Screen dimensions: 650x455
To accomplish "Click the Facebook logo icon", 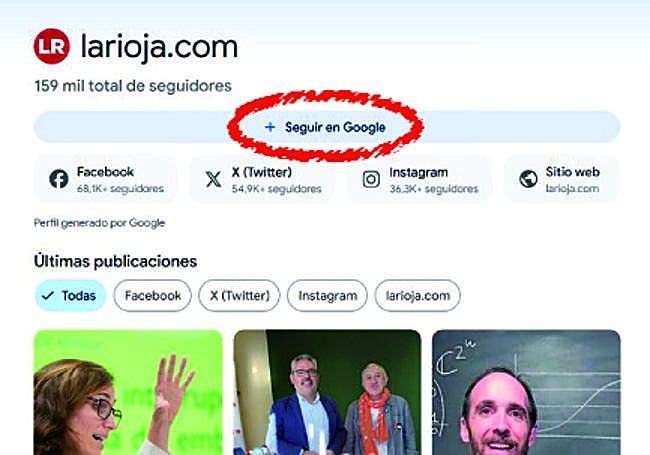I will pyautogui.click(x=59, y=179).
